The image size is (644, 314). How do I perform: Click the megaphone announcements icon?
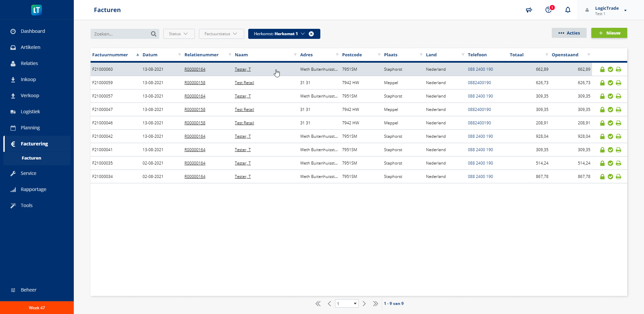click(x=529, y=10)
